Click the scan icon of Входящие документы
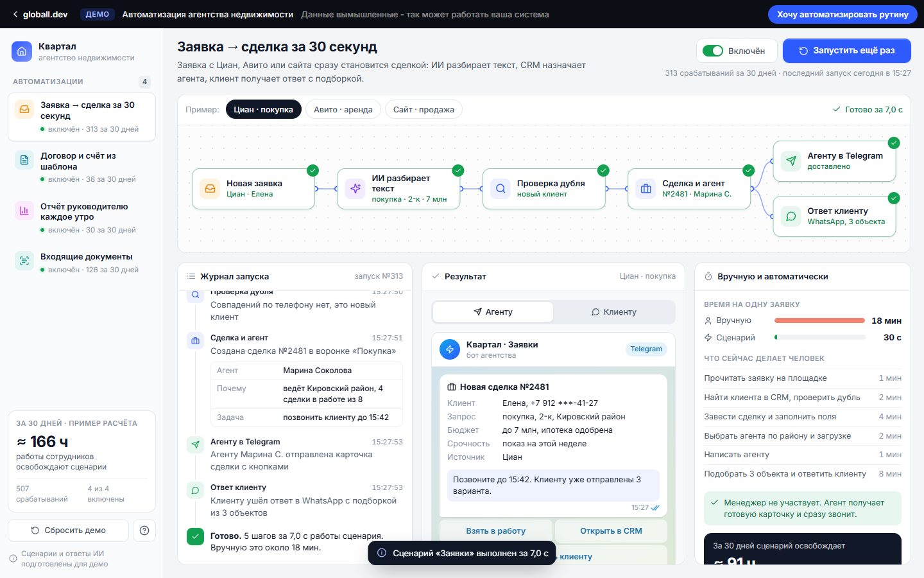The width and height of the screenshot is (924, 578). 24,261
